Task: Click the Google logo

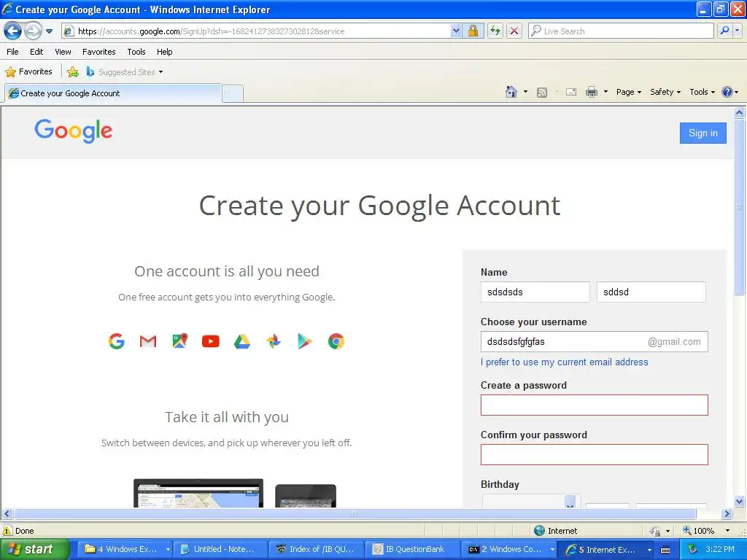Action: (x=74, y=131)
